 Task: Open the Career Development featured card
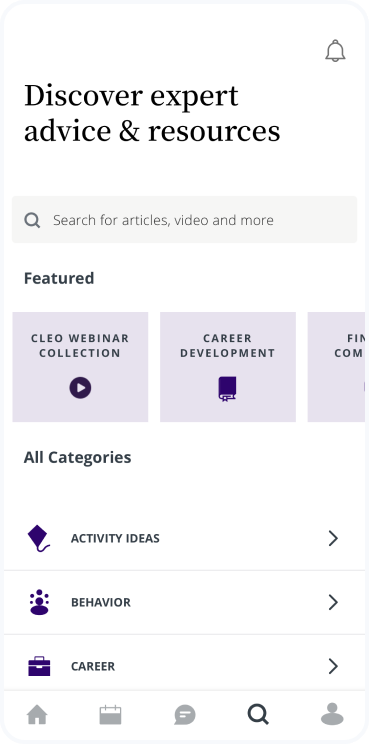click(x=228, y=367)
